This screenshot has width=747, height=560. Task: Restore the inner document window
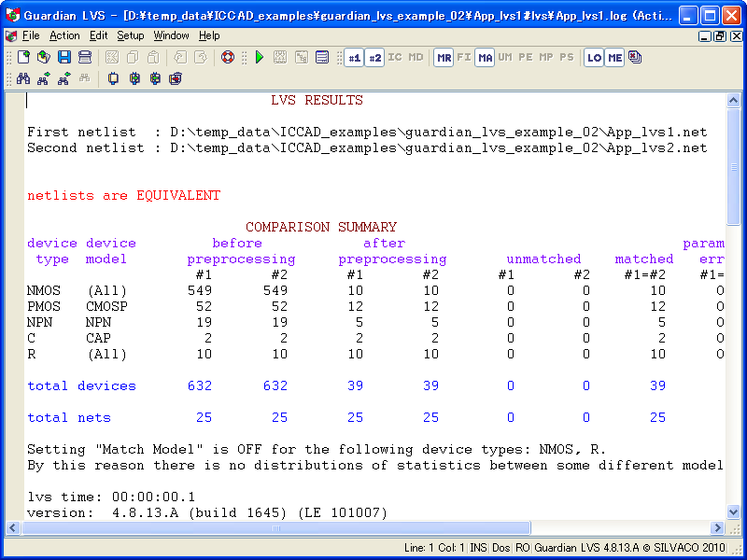pyautogui.click(x=720, y=36)
